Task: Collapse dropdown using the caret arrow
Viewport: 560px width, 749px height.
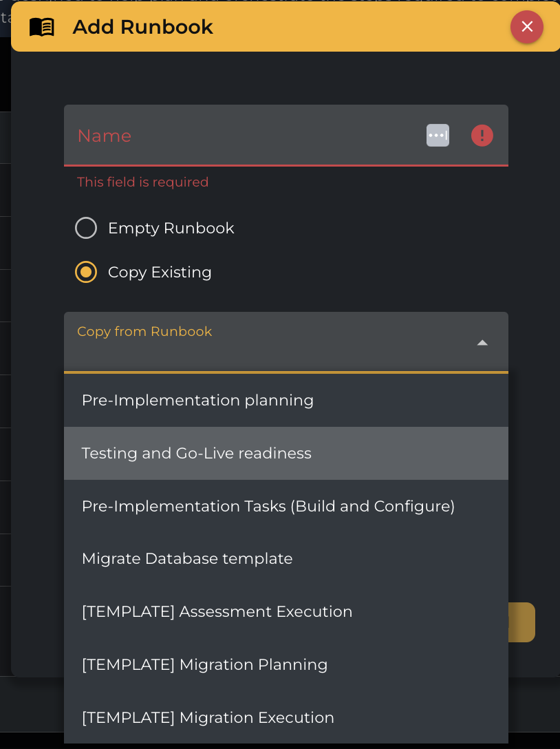Action: click(482, 343)
